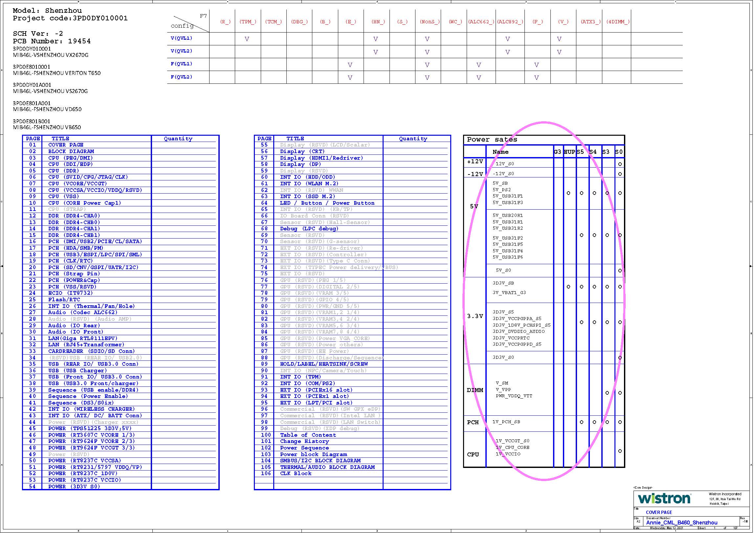Select the 'INT IO (SSD M.2)' row
The height and width of the screenshot is (533, 756).
(308, 197)
